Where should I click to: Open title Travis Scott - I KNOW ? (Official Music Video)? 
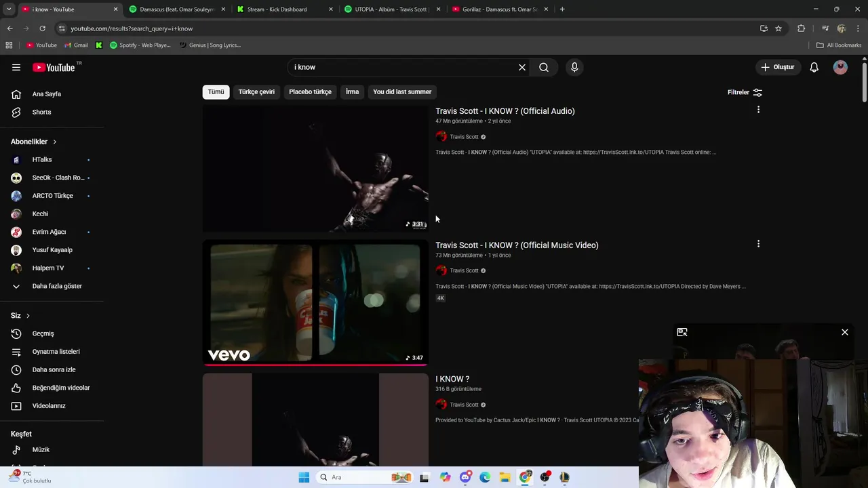(517, 245)
